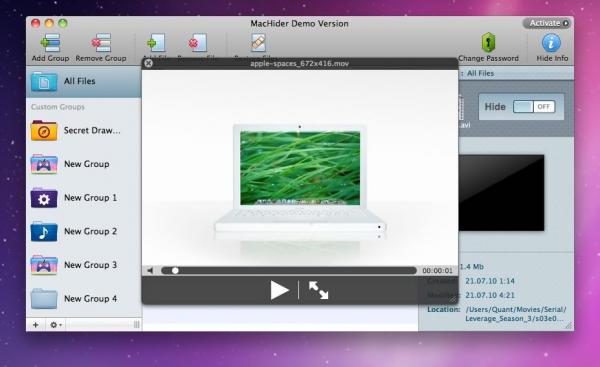Click the 00:00:01 time readout
600x367 pixels.
coord(437,271)
